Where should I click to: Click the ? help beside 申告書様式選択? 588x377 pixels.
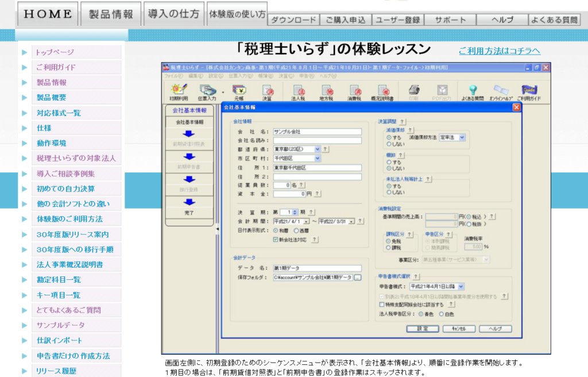point(416,276)
